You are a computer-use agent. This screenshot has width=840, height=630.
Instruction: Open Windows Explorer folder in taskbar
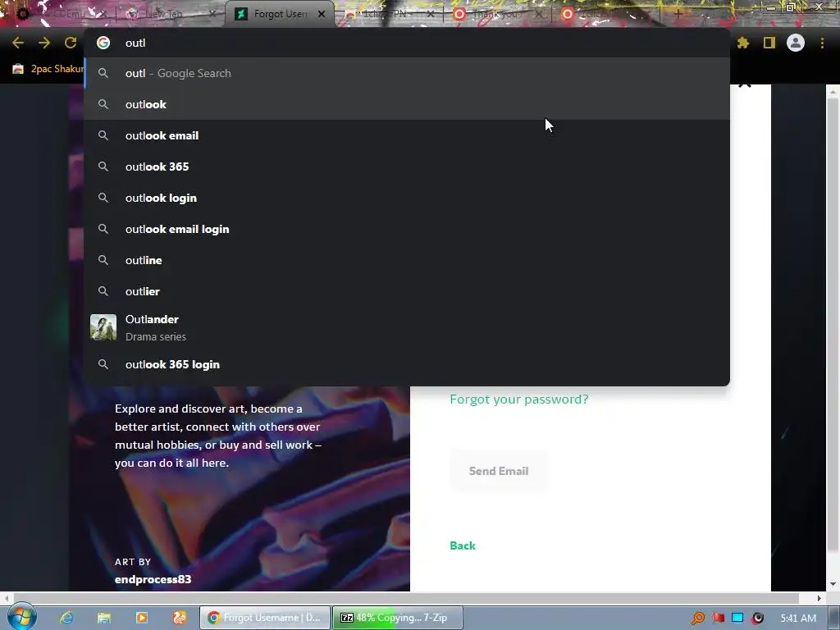tap(104, 618)
